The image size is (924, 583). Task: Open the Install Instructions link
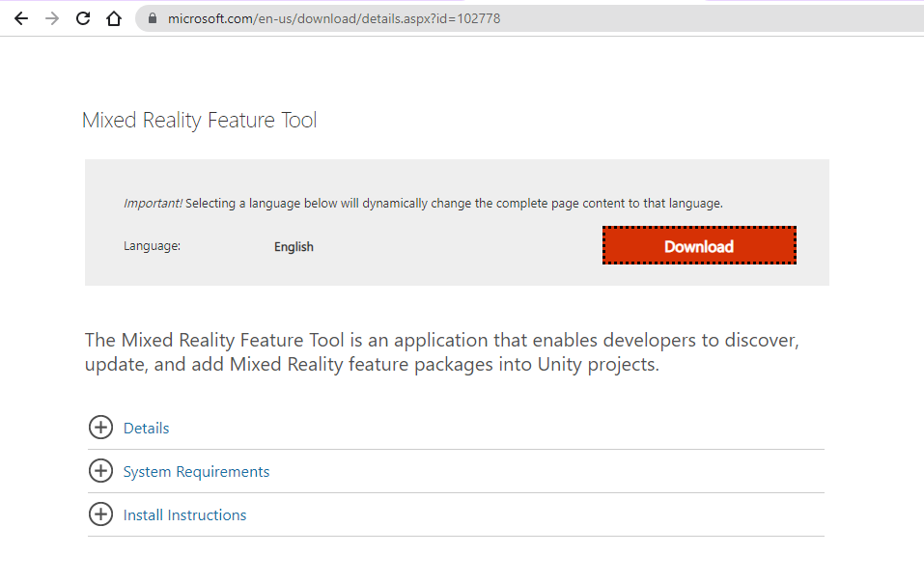point(185,515)
